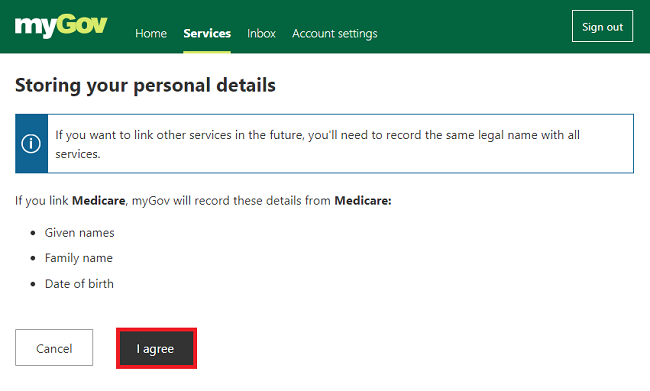Click the 'Storing your personal details' heading

[145, 85]
